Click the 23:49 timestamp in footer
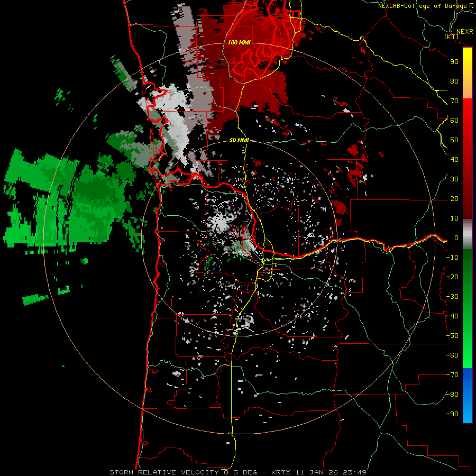The image size is (476, 476). pos(354,472)
